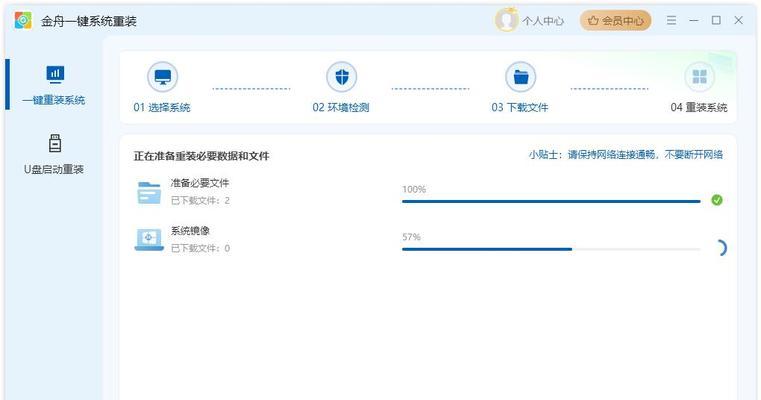Image resolution: width=761 pixels, height=400 pixels.
Task: Open 会员中心 button
Action: click(615, 20)
